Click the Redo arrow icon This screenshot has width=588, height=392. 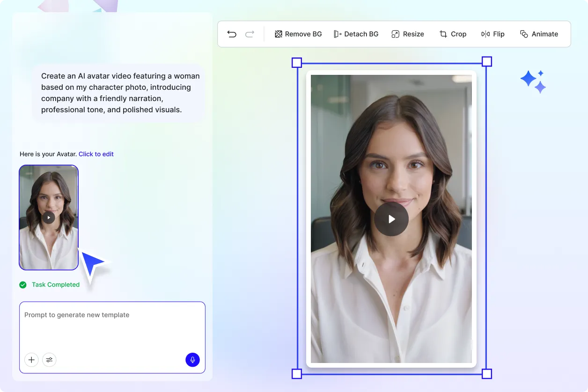[x=250, y=34]
